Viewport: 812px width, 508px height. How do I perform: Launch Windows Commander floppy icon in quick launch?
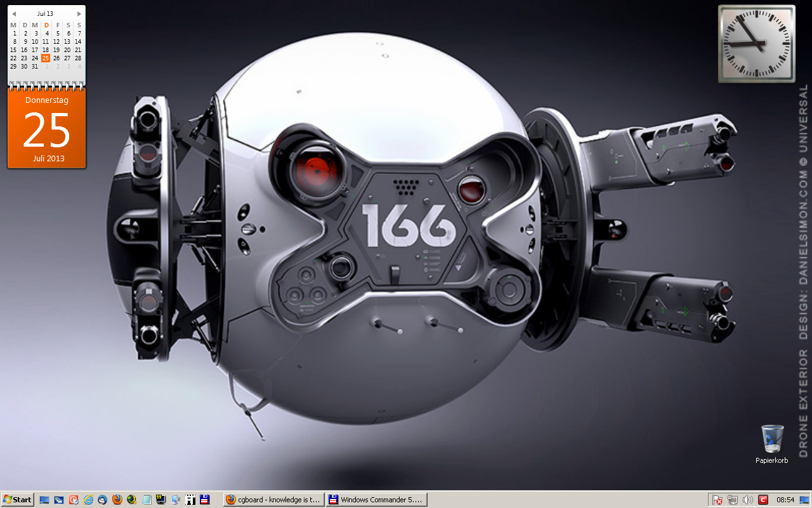point(205,500)
